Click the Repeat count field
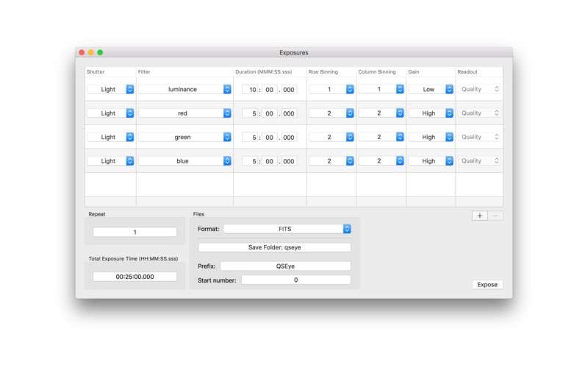 pos(135,232)
